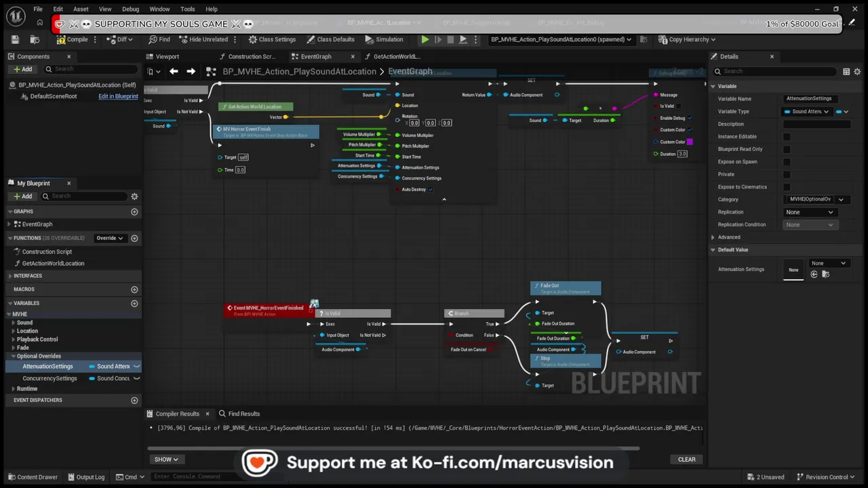The height and width of the screenshot is (488, 868).
Task: Start Simulation mode
Action: click(384, 39)
